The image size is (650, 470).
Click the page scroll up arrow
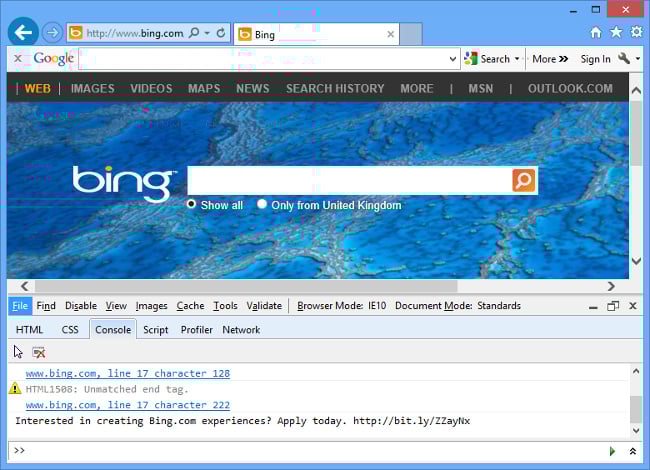(x=636, y=90)
